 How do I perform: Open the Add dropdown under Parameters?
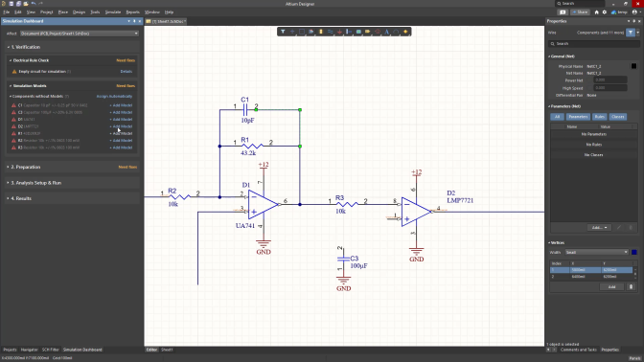click(x=599, y=227)
